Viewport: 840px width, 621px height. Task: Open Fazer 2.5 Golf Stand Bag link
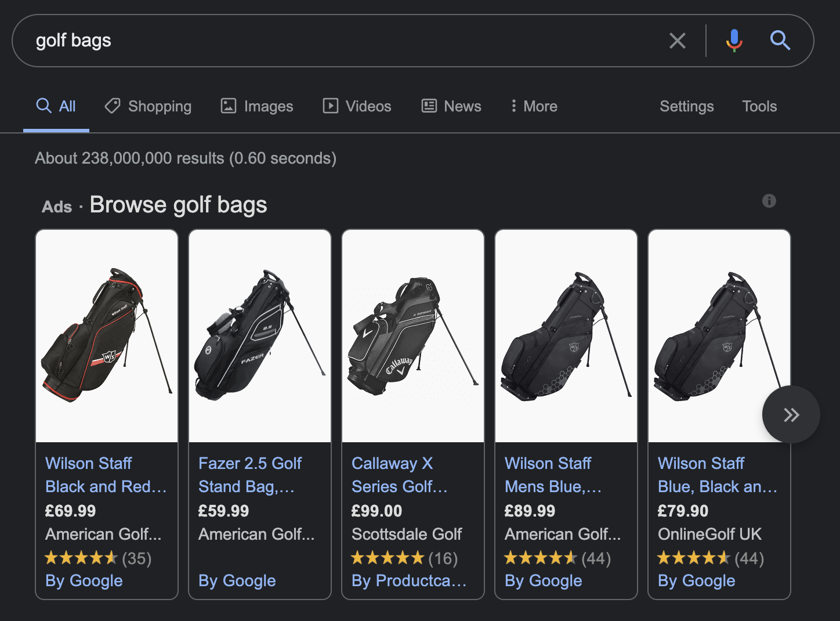pos(250,475)
